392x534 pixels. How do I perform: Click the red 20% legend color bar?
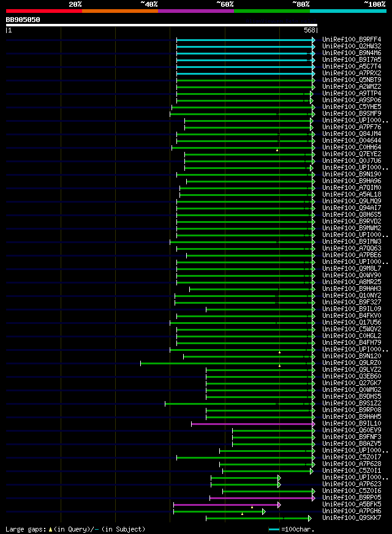click(44, 11)
